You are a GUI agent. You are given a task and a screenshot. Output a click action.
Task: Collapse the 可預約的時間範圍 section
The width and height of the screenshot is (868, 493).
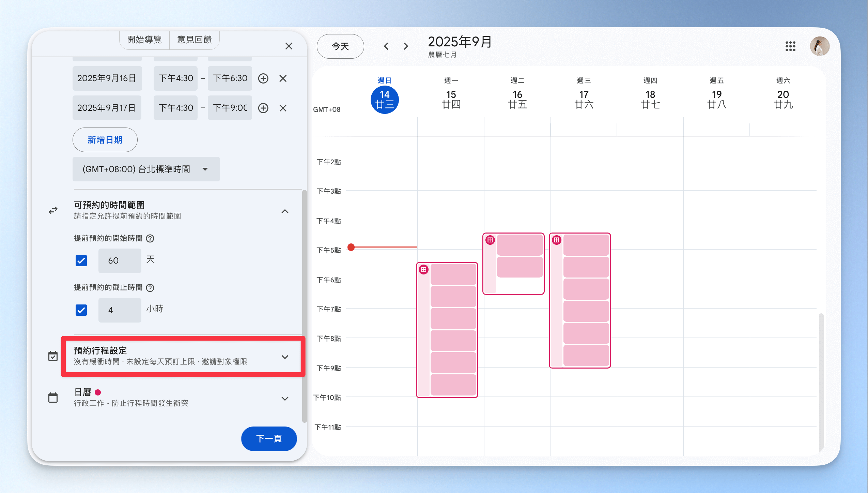pyautogui.click(x=285, y=211)
